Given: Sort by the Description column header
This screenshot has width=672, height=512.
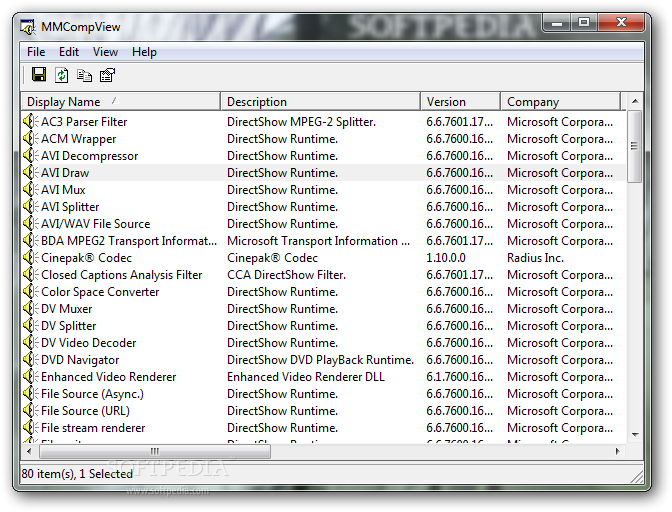Looking at the screenshot, I should (x=321, y=102).
